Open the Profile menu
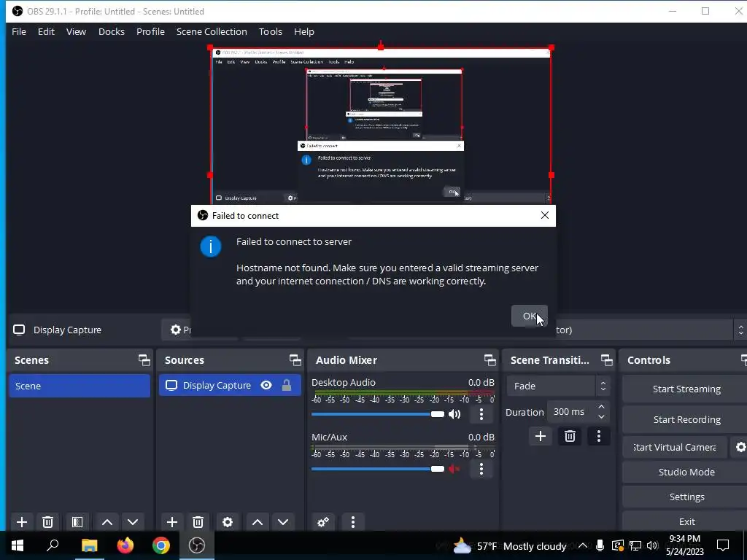 tap(150, 31)
